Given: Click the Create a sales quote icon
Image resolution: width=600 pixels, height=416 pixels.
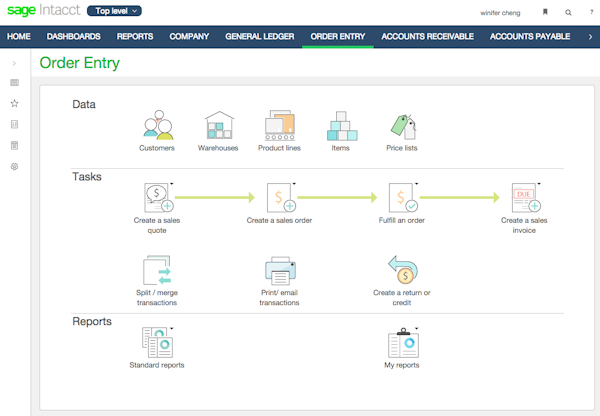Looking at the screenshot, I should [x=158, y=197].
